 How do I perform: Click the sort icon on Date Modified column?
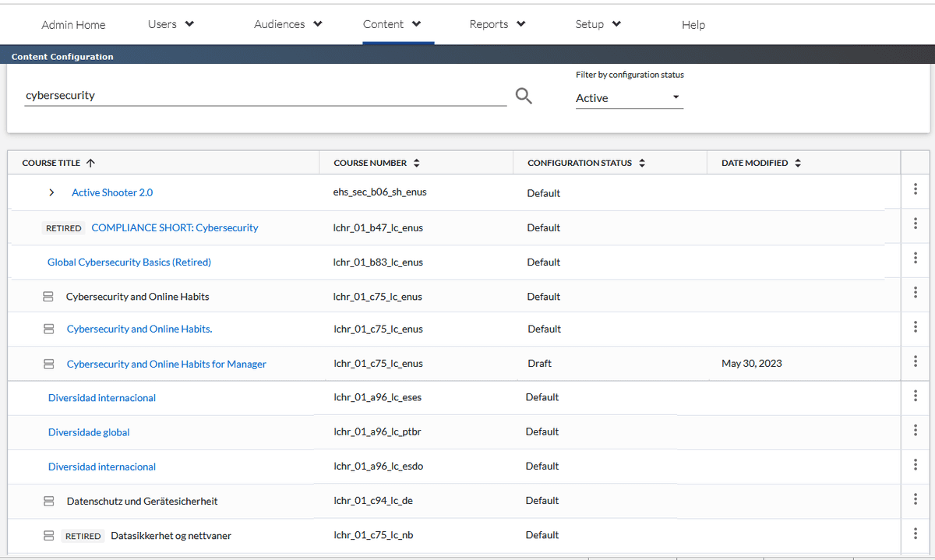[x=797, y=162]
